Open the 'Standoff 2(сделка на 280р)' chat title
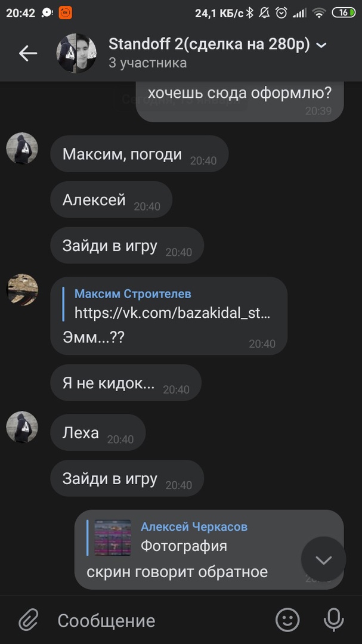Screen dimensions: 362x644 coord(209,44)
